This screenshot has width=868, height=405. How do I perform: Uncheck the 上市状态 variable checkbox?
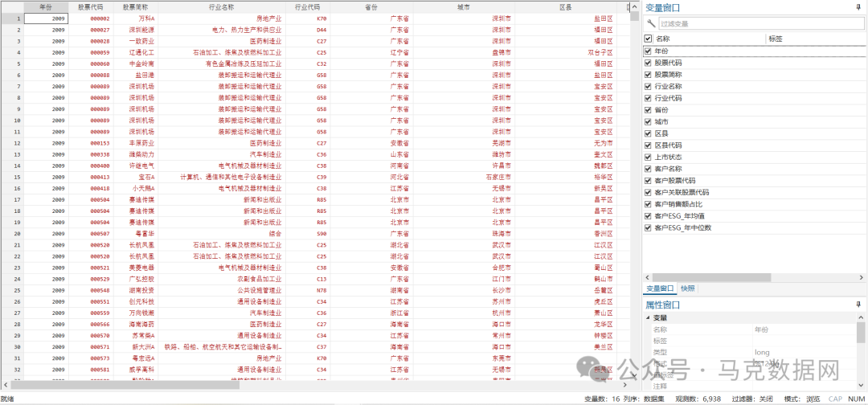tap(649, 157)
